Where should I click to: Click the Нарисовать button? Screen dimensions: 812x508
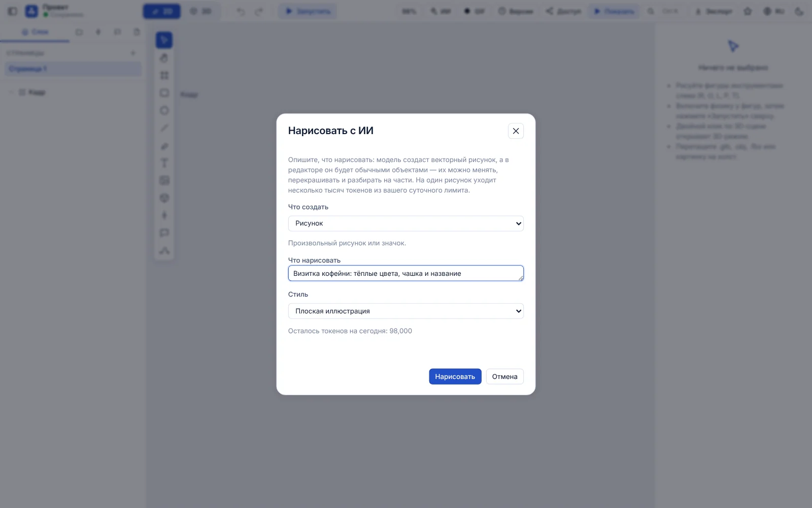click(x=455, y=376)
